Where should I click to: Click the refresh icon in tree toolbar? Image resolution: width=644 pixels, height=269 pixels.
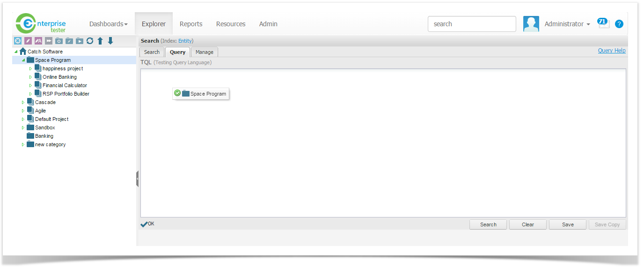tap(90, 41)
